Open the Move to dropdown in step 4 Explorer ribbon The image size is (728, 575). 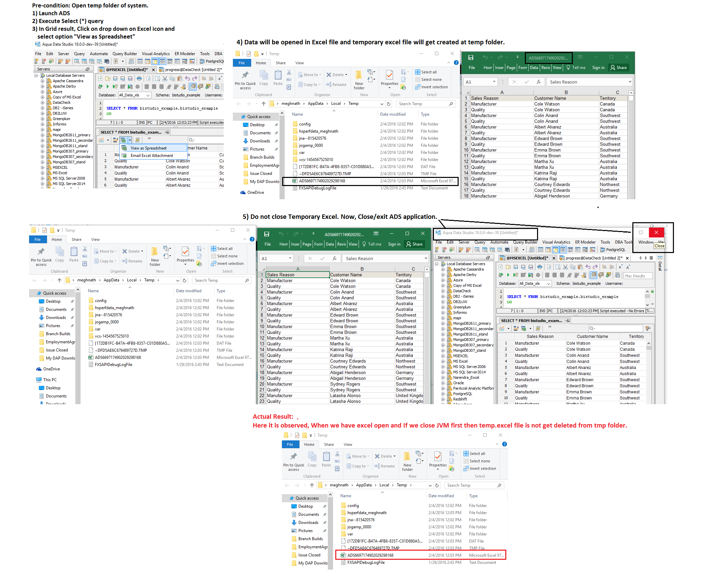point(310,75)
